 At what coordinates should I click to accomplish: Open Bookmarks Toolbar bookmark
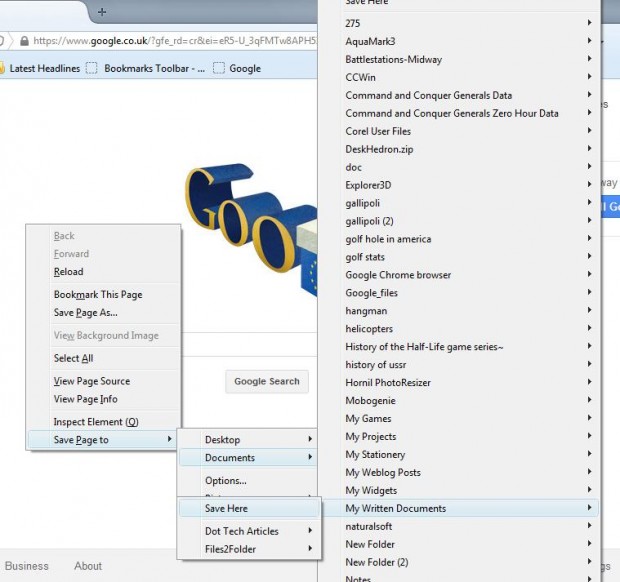pyautogui.click(x=146, y=68)
